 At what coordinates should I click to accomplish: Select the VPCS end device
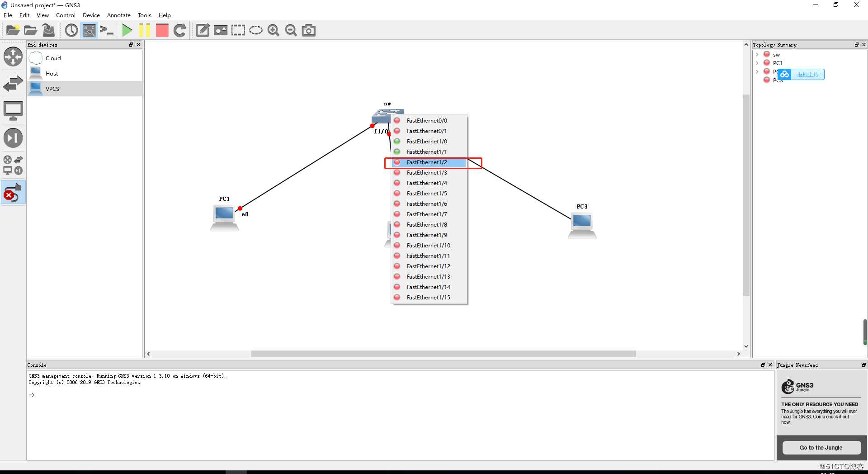pos(85,89)
